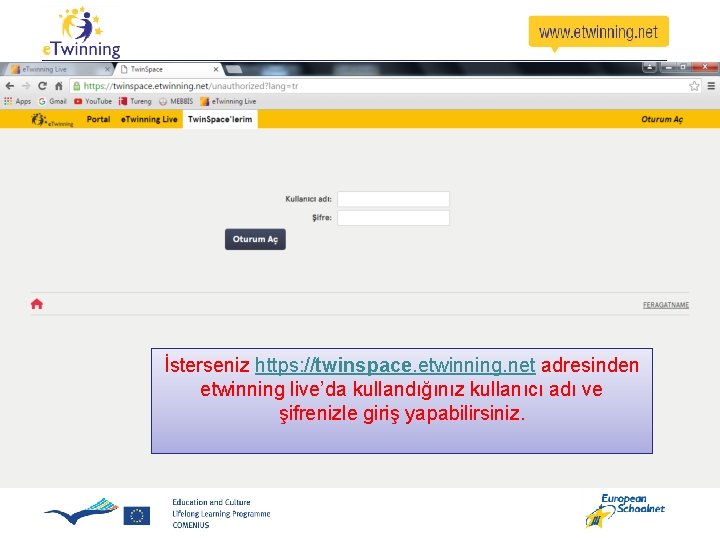Click the eTwinning logo at top left
The image size is (720, 540).
[81, 33]
